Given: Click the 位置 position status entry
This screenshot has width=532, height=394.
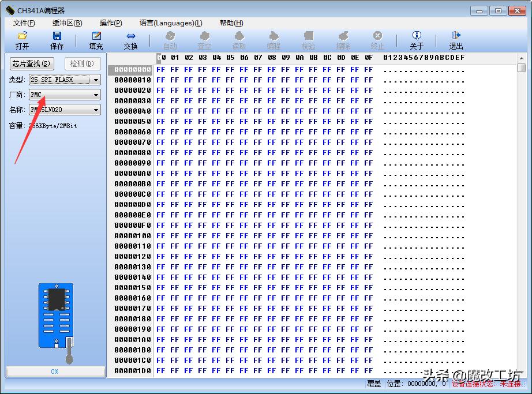Looking at the screenshot, I should [416, 384].
